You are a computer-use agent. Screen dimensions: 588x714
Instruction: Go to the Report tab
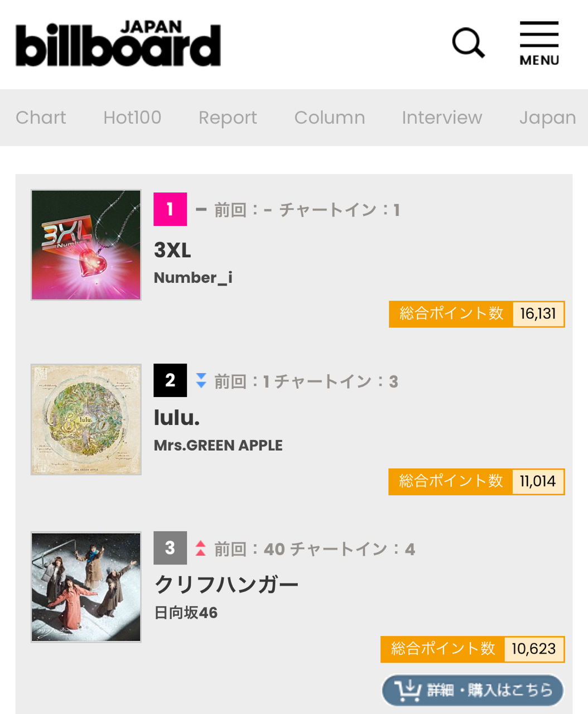click(228, 118)
